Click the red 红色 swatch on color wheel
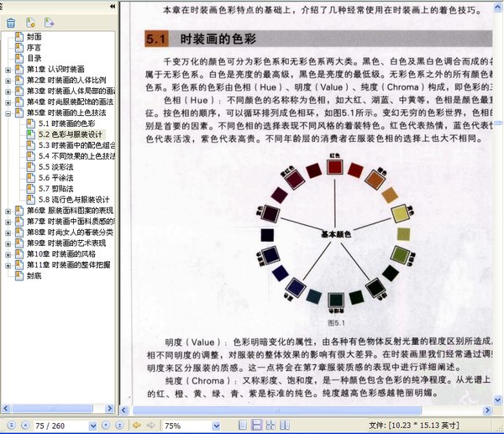This screenshot has width=504, height=434. (x=335, y=167)
